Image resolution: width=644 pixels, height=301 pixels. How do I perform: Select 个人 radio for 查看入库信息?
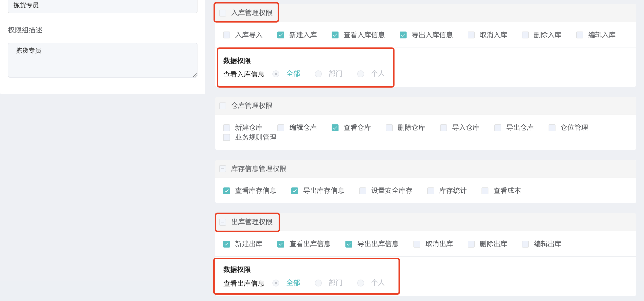click(x=360, y=74)
